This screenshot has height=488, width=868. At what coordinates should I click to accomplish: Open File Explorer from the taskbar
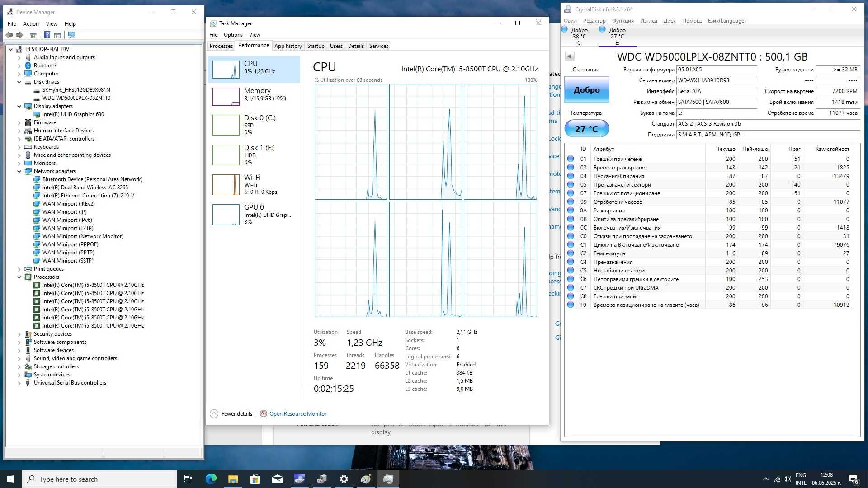(x=233, y=479)
